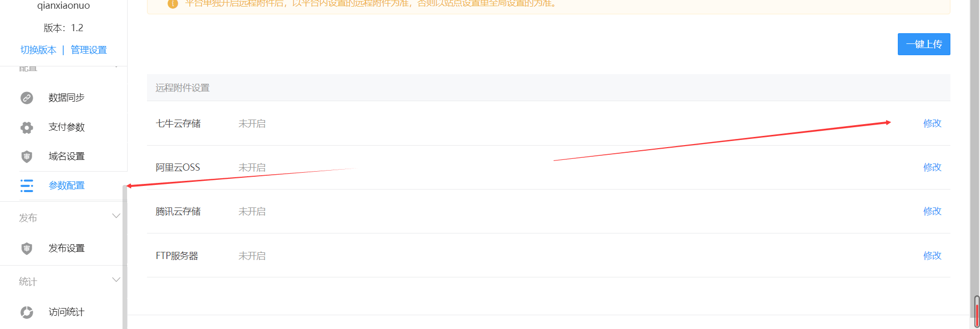This screenshot has height=329, width=980.
Task: Click the page vertical scrollbar thumb
Action: tap(977, 312)
